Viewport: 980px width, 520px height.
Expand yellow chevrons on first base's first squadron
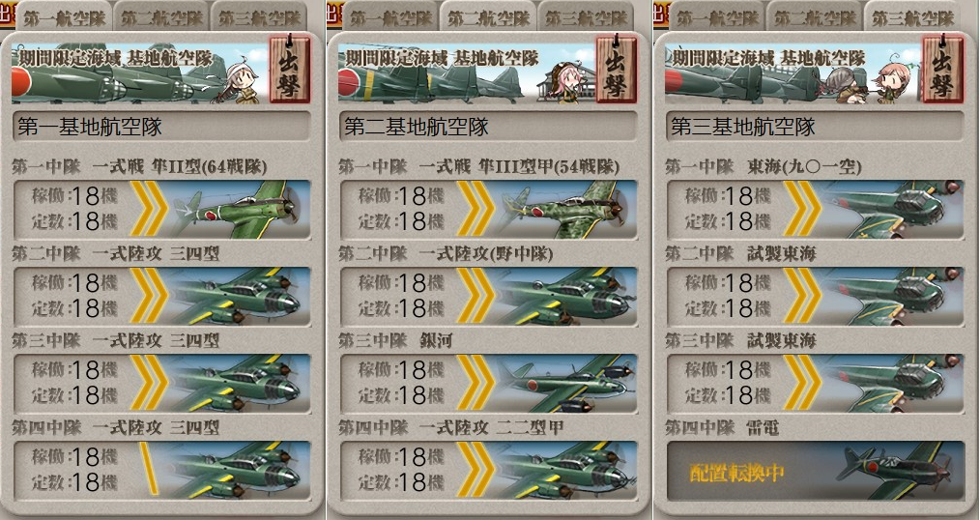pos(149,209)
